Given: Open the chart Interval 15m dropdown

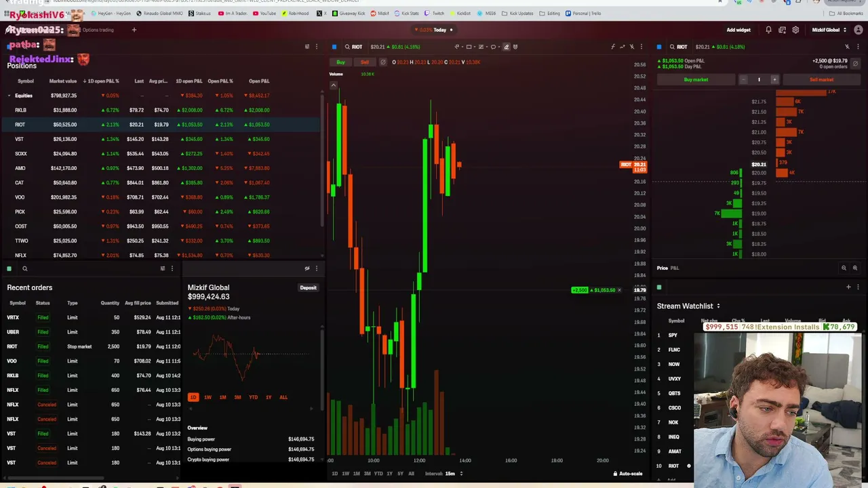Looking at the screenshot, I should [445, 474].
